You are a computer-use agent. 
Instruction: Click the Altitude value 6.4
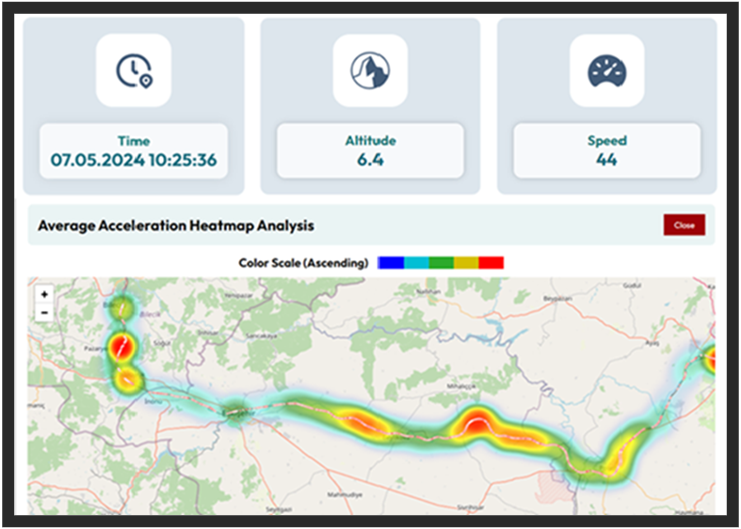pos(370,160)
